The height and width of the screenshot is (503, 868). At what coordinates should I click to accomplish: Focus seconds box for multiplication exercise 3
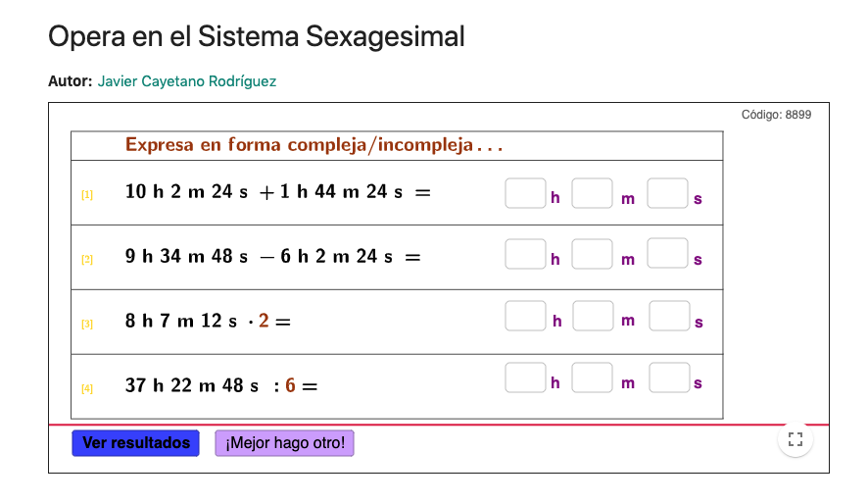point(669,316)
